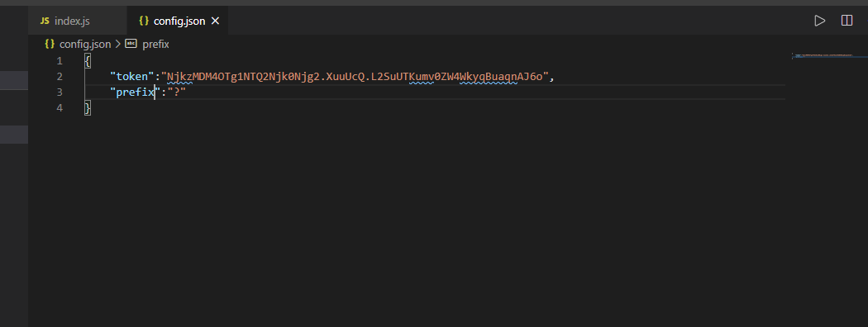
Task: Place the cursor after the closing brace on line 4
Action: pyautogui.click(x=91, y=108)
